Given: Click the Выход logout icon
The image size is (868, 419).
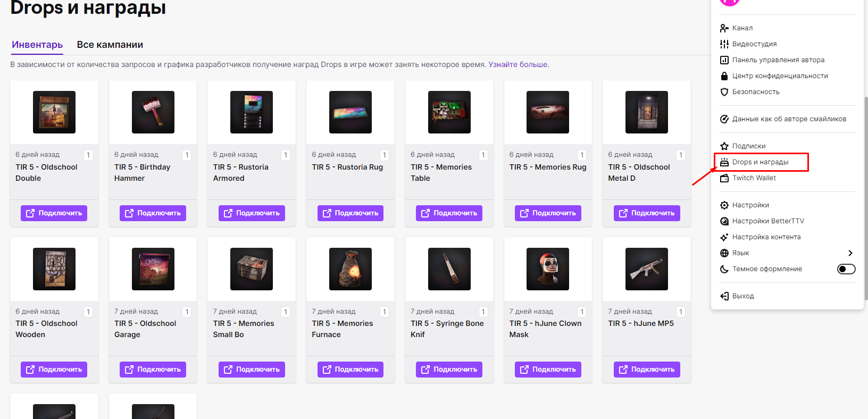Looking at the screenshot, I should coord(724,296).
